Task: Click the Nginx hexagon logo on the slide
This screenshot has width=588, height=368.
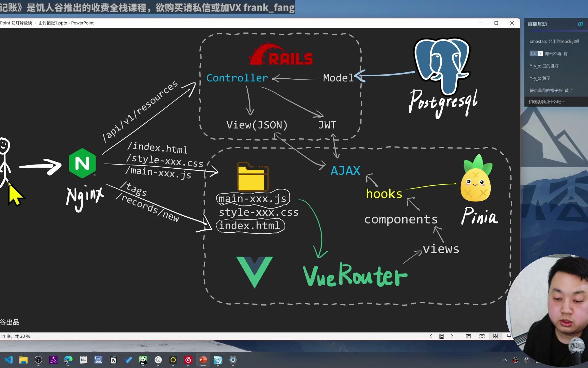Action: [x=82, y=163]
